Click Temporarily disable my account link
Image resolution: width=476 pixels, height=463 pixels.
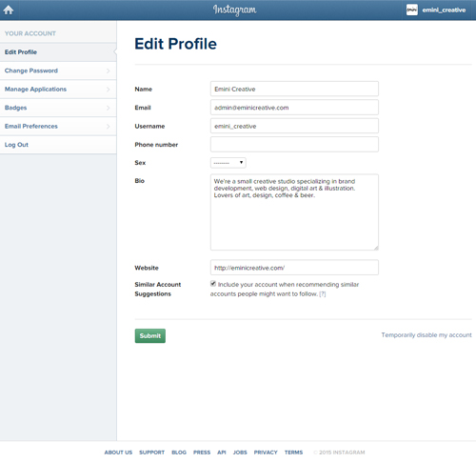(426, 335)
